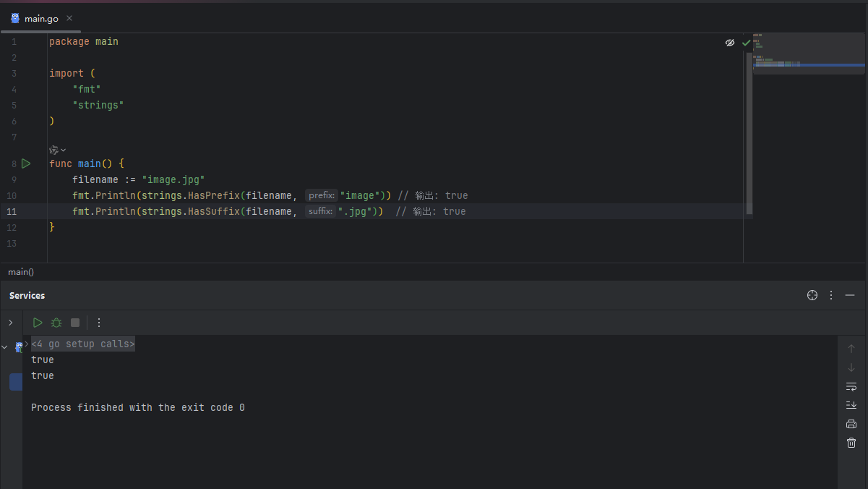The height and width of the screenshot is (489, 868).
Task: Open the main.go editor tab
Action: point(41,19)
